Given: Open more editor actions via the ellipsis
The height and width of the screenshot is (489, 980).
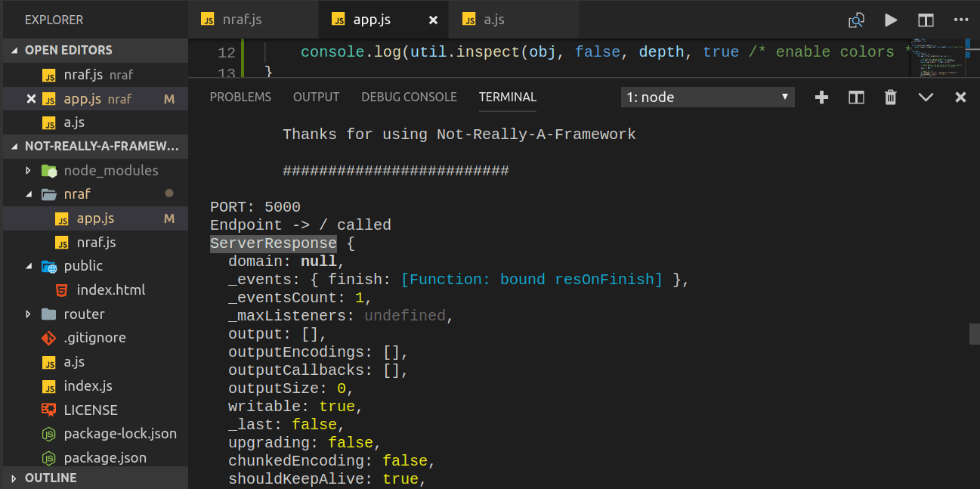Looking at the screenshot, I should (x=960, y=20).
